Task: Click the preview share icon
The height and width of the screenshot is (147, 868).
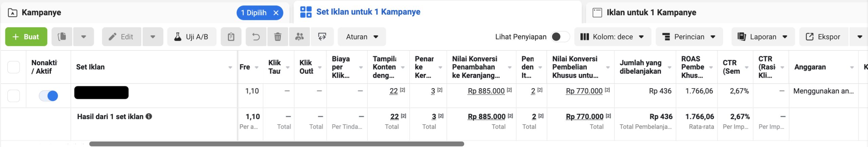Action: (x=322, y=37)
